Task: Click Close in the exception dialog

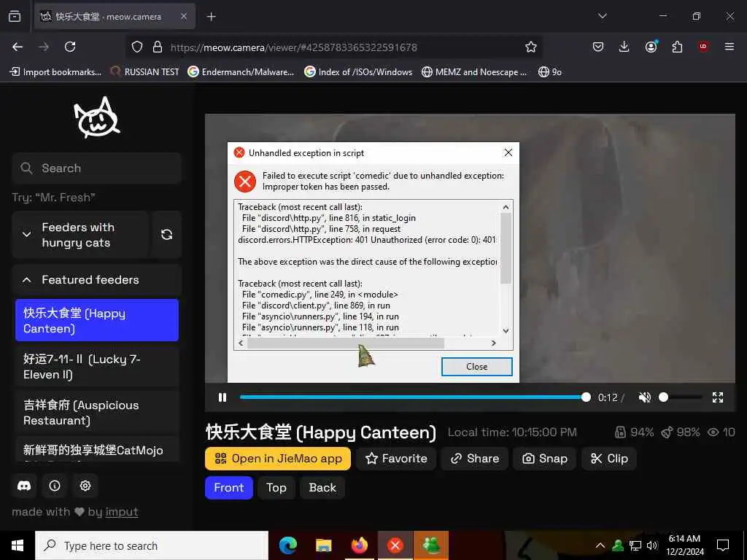Action: 477,367
